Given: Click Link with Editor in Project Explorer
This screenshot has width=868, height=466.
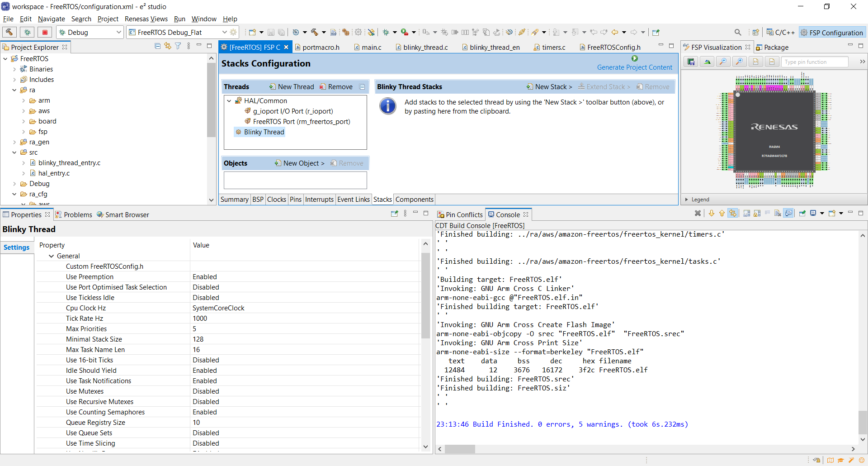Looking at the screenshot, I should tap(168, 46).
